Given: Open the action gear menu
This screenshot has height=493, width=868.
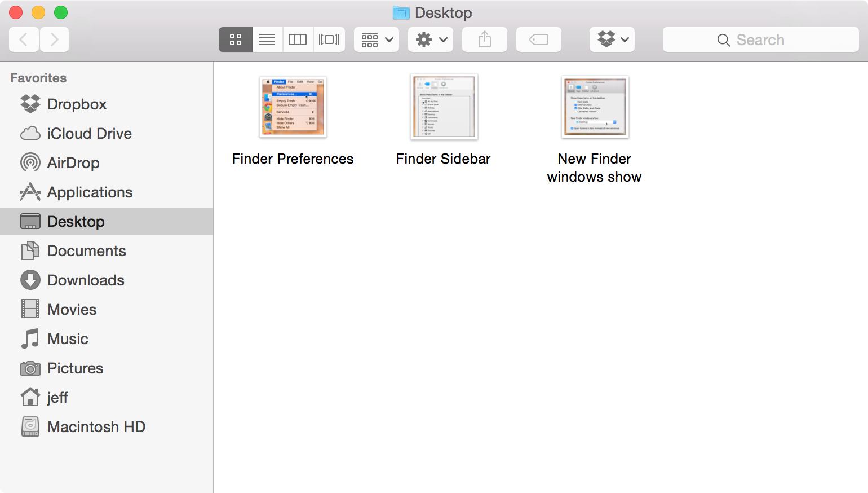Looking at the screenshot, I should [430, 39].
